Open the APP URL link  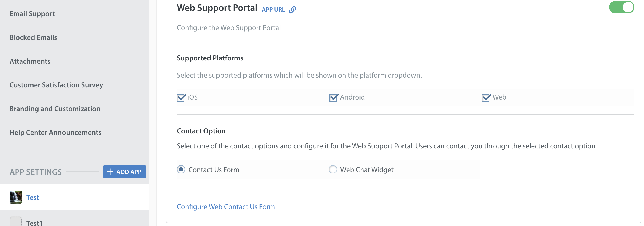(273, 10)
